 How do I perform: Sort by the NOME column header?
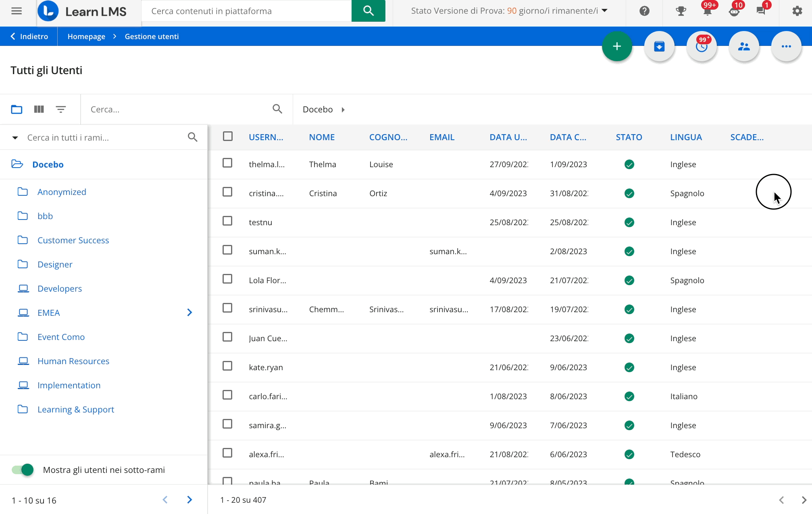pyautogui.click(x=322, y=137)
